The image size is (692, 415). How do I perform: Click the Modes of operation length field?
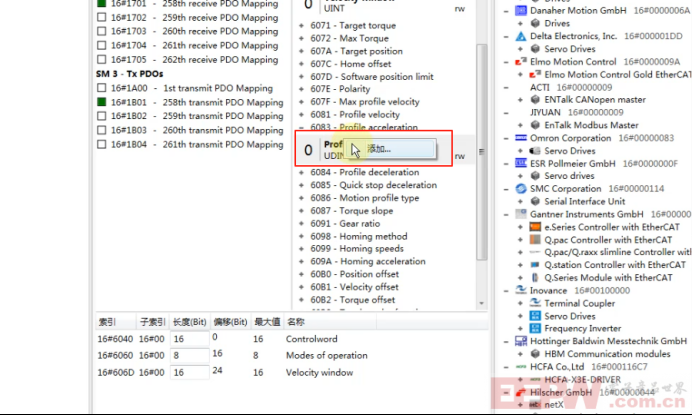pos(190,356)
